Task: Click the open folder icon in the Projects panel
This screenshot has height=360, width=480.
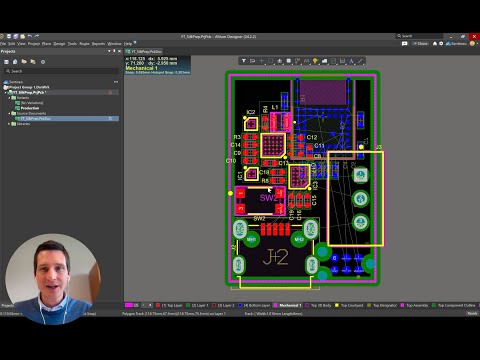Action: click(24, 62)
